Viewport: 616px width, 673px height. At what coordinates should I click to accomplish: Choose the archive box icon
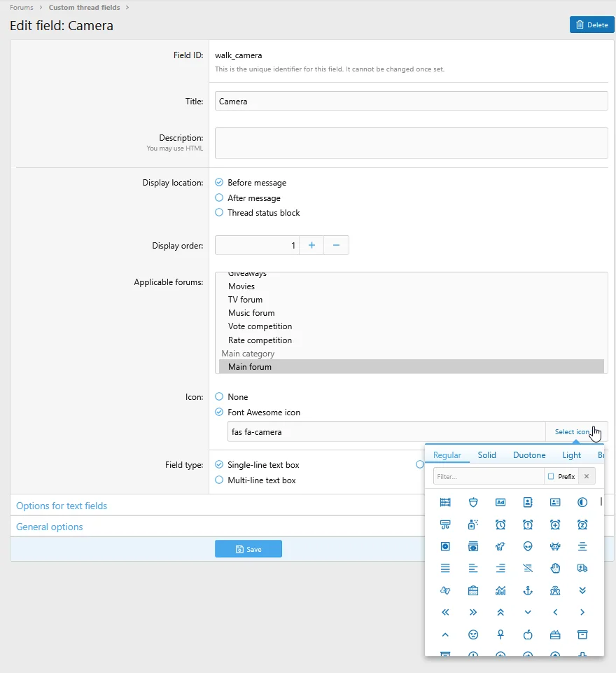pyautogui.click(x=582, y=634)
